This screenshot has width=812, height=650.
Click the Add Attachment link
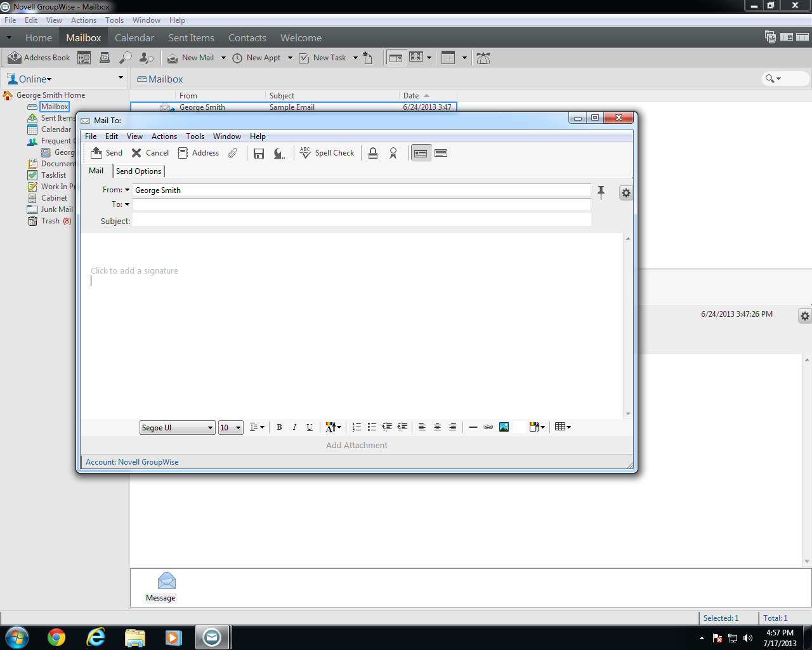pos(357,446)
